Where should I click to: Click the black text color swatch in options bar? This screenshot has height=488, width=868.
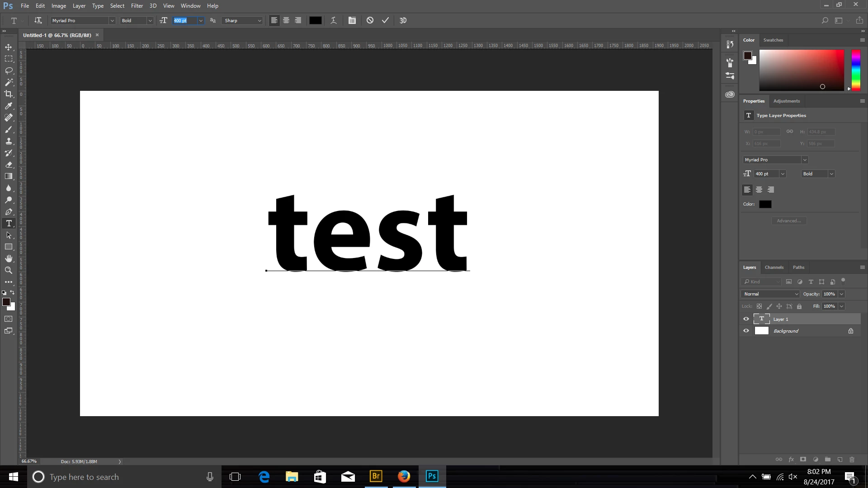point(315,20)
